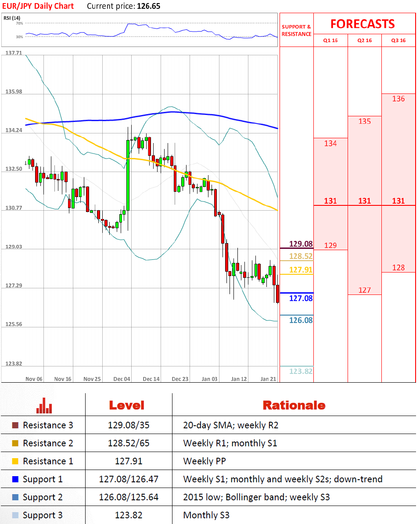Image resolution: width=420 pixels, height=524 pixels.
Task: Click the Weekly PP rationale cell
Action: point(205,461)
